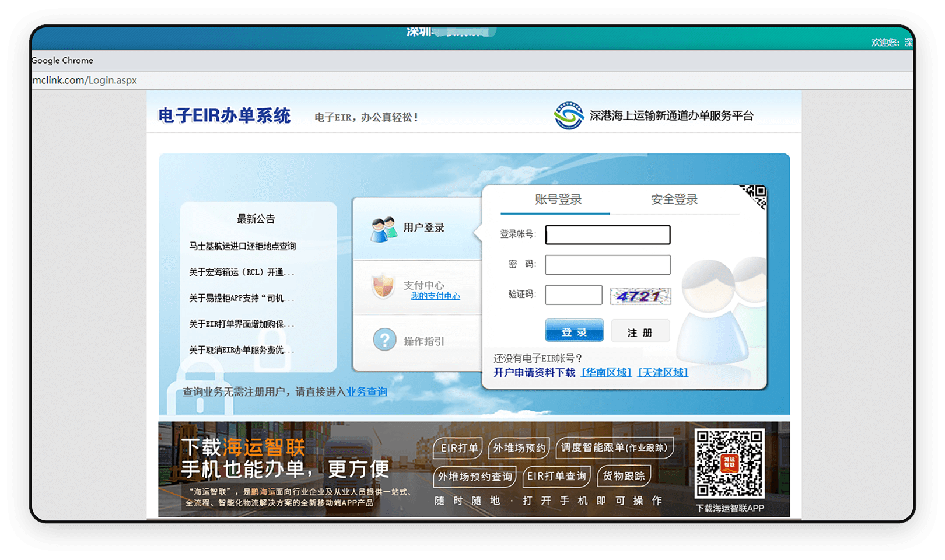945x560 pixels.
Task: Click the platform logo beside 深港海上运输新通道
Action: pyautogui.click(x=568, y=116)
